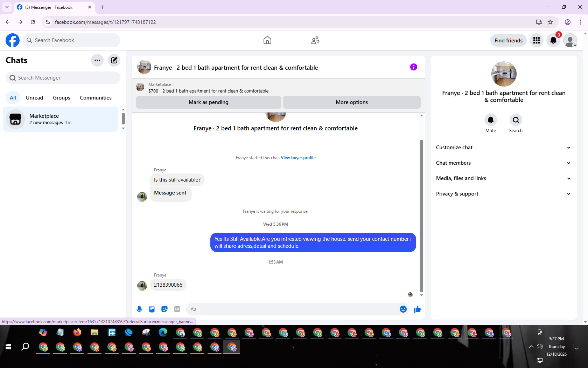Open the tab search dropdown

coord(7,7)
